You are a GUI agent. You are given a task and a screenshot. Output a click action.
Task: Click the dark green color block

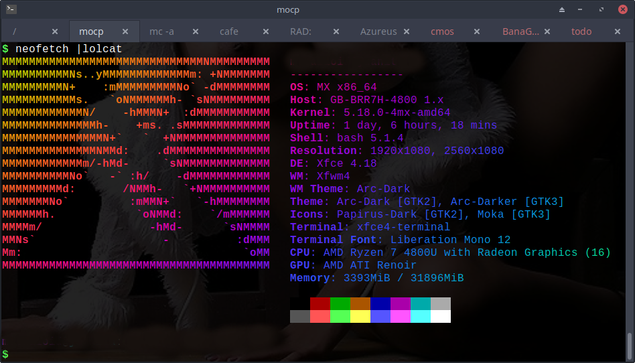tap(340, 304)
